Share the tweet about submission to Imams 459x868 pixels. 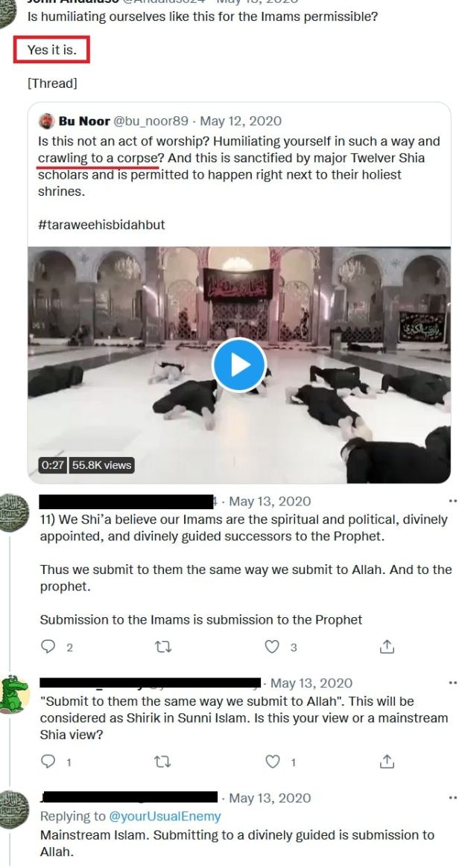pyautogui.click(x=387, y=646)
